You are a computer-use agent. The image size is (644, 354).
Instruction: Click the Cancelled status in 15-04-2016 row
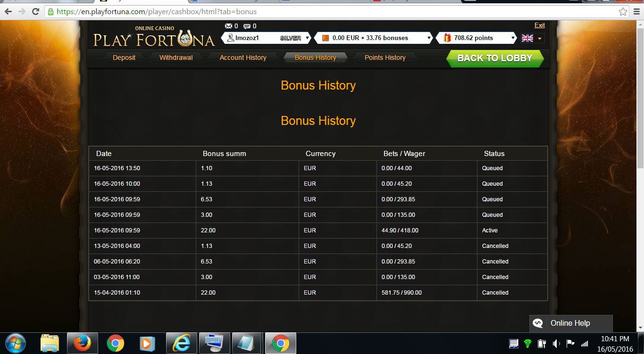coord(495,293)
